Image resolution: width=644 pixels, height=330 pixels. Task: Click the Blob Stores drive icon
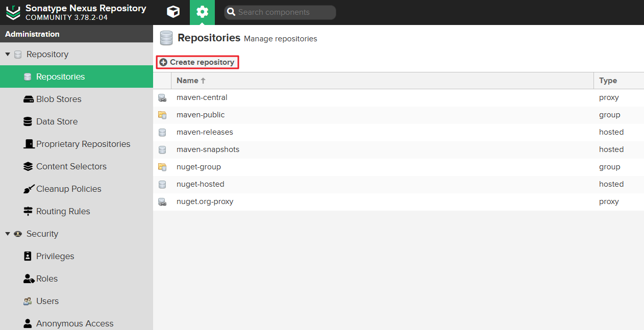29,99
